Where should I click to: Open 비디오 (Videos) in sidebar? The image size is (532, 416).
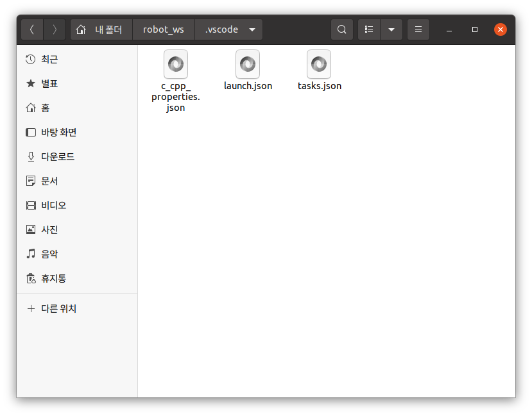77,206
